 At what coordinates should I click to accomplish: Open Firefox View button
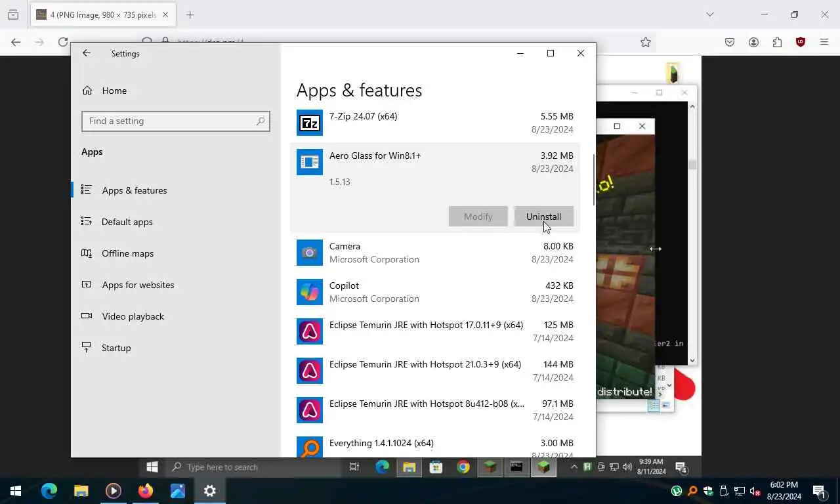13,14
